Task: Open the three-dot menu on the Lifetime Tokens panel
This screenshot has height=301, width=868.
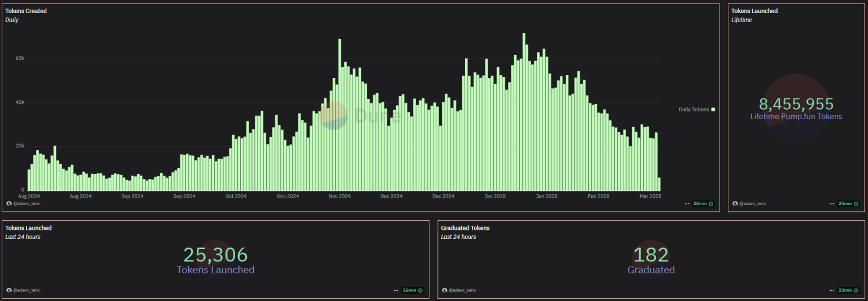Action: click(832, 203)
